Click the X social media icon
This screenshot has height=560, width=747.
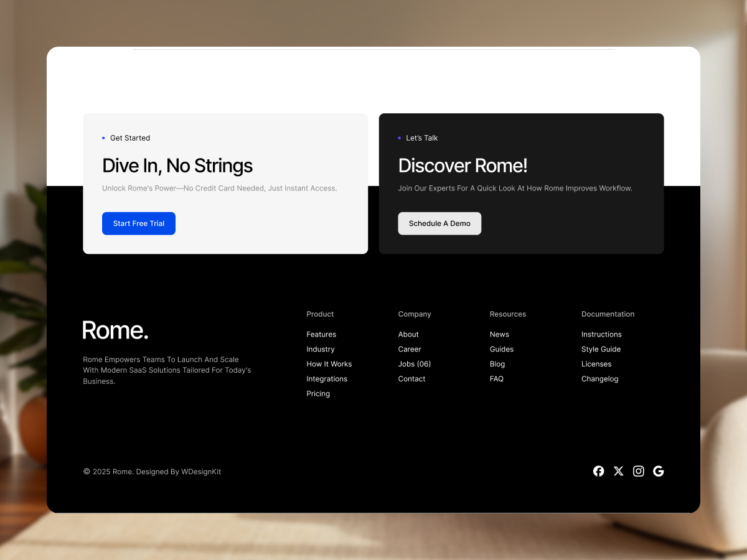pyautogui.click(x=618, y=471)
